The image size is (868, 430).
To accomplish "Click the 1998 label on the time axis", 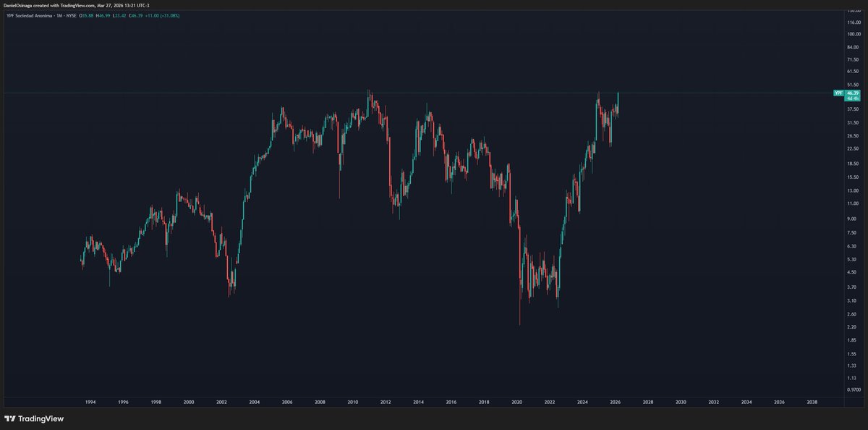I will 156,402.
